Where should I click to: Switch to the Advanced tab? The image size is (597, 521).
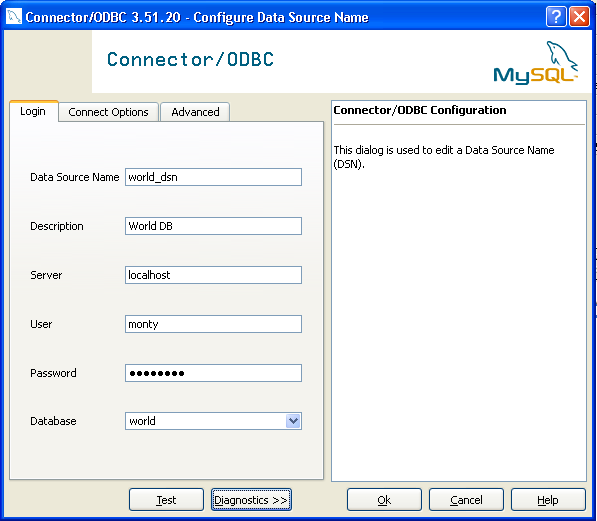195,112
